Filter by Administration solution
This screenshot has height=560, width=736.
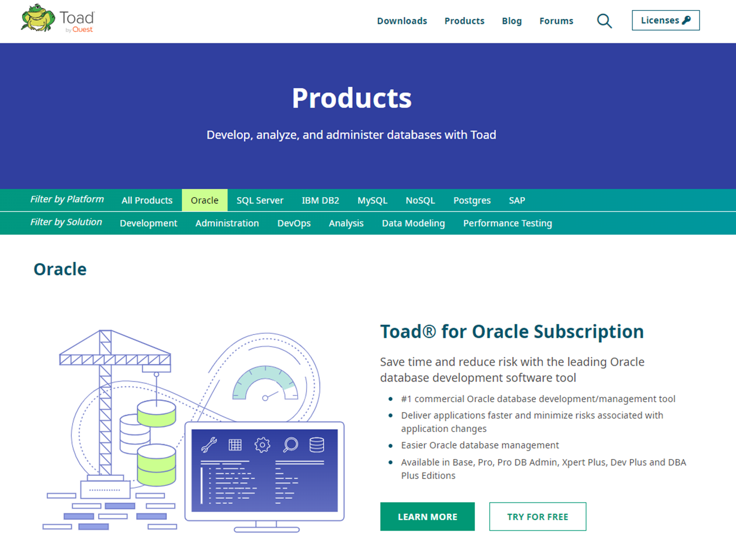click(x=227, y=223)
